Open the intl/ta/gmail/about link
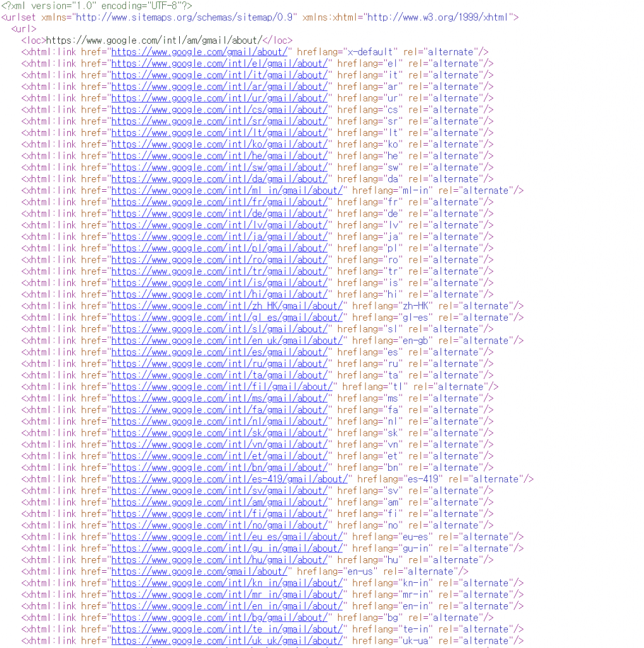 pyautogui.click(x=219, y=376)
